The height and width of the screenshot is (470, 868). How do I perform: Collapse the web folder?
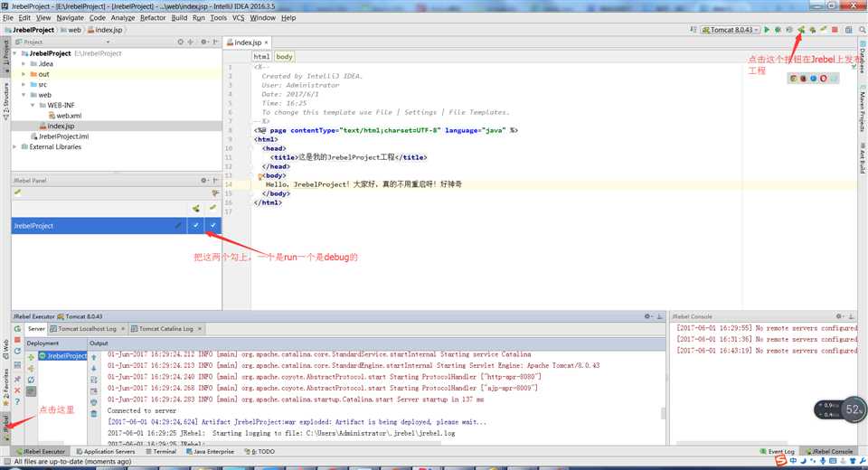[24, 95]
